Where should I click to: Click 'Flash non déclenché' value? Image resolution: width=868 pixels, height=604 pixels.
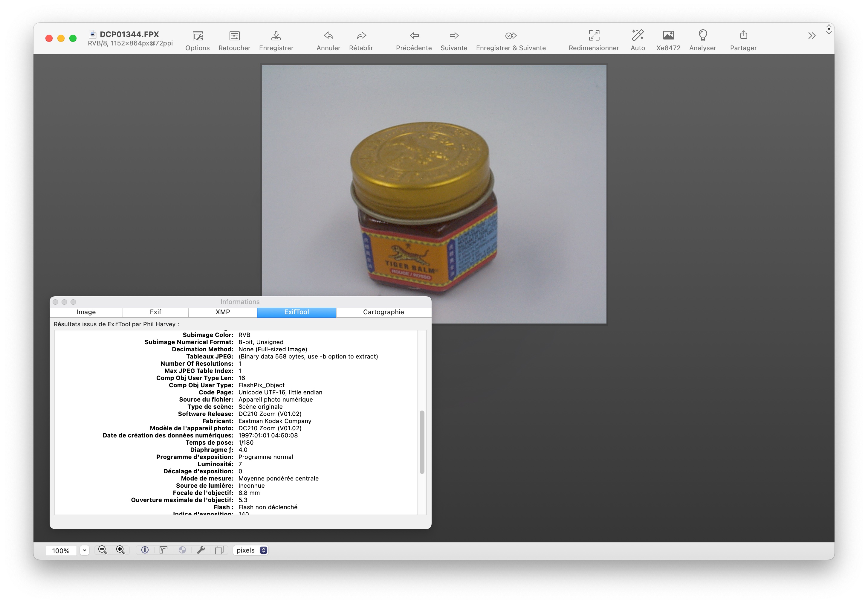[x=268, y=507]
